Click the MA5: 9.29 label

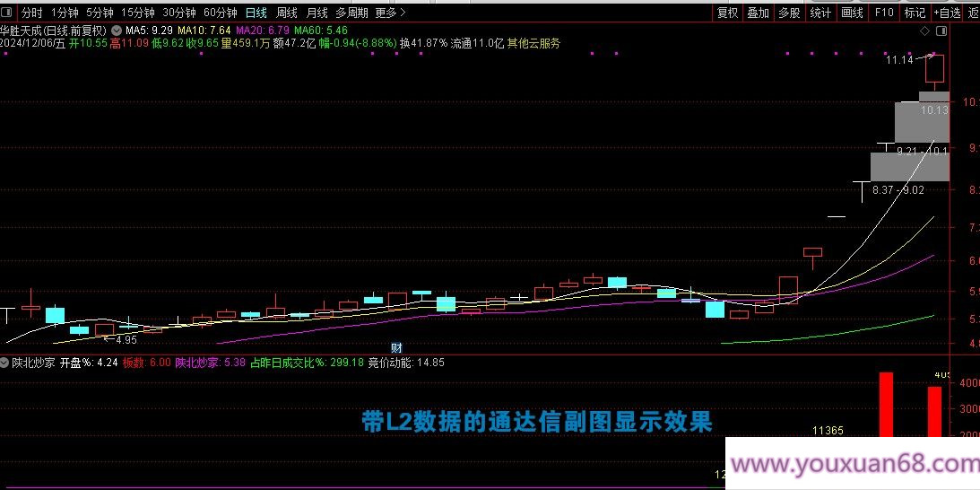(x=150, y=30)
